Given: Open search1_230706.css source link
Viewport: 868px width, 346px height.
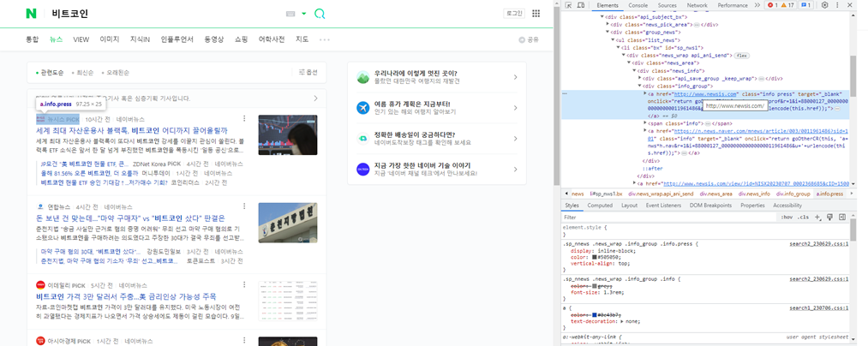Looking at the screenshot, I should (818, 307).
